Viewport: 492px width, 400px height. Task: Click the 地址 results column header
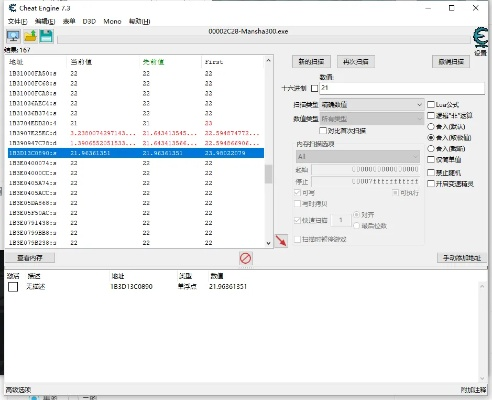point(37,62)
